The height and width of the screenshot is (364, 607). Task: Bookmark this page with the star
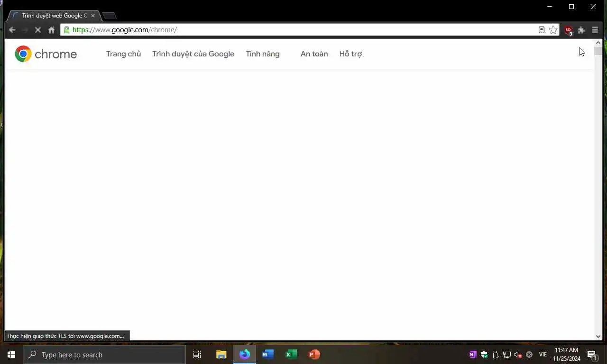553,30
